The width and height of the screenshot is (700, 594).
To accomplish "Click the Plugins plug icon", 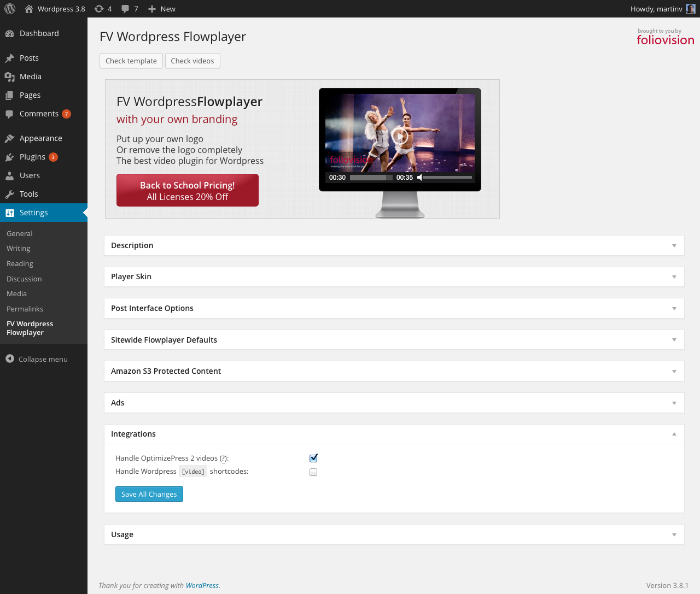I will coord(10,157).
